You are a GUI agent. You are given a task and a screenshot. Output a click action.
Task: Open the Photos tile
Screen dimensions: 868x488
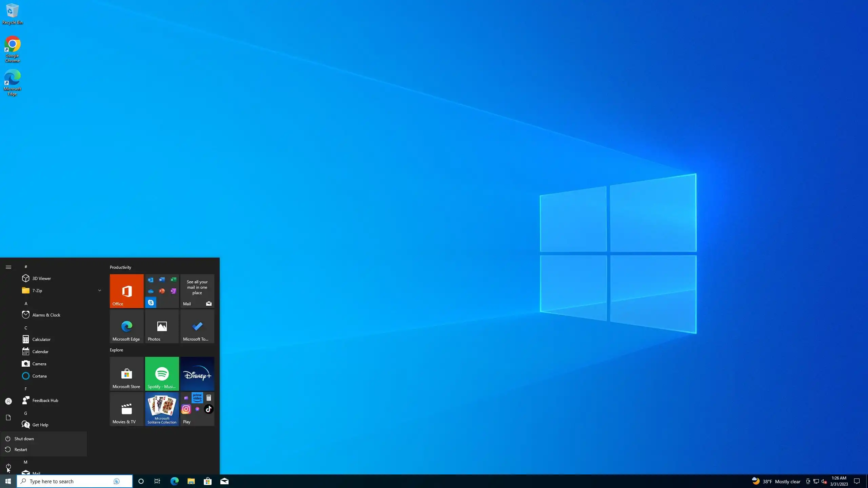point(162,326)
